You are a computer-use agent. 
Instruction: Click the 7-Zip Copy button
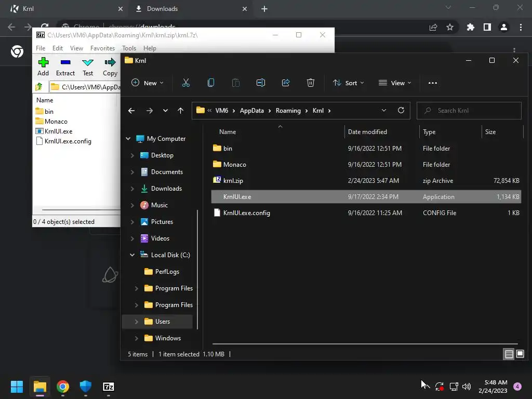110,66
